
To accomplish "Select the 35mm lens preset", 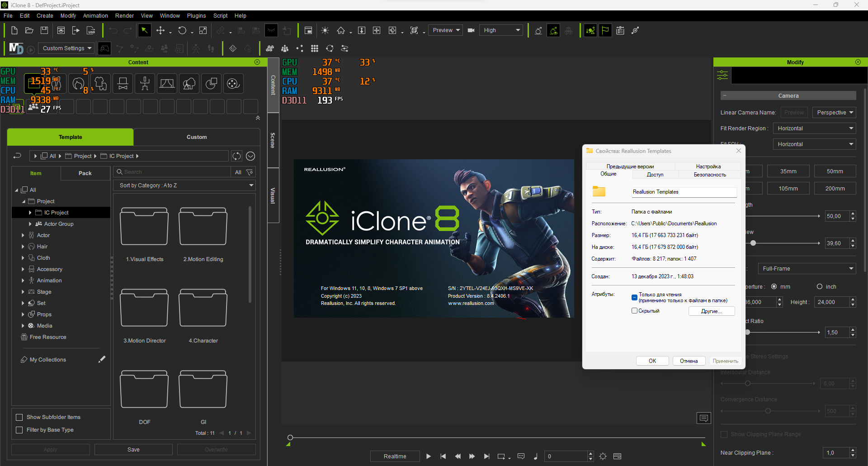I will pyautogui.click(x=788, y=171).
